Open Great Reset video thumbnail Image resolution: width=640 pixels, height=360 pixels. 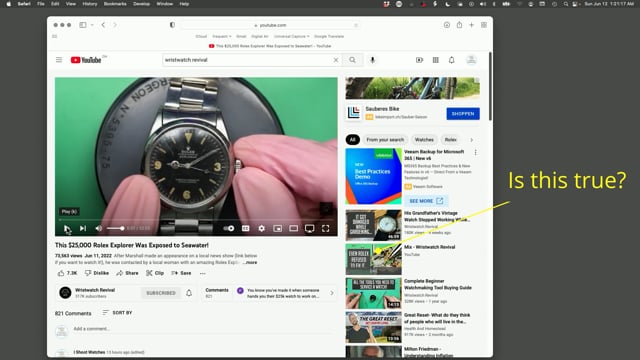click(373, 327)
